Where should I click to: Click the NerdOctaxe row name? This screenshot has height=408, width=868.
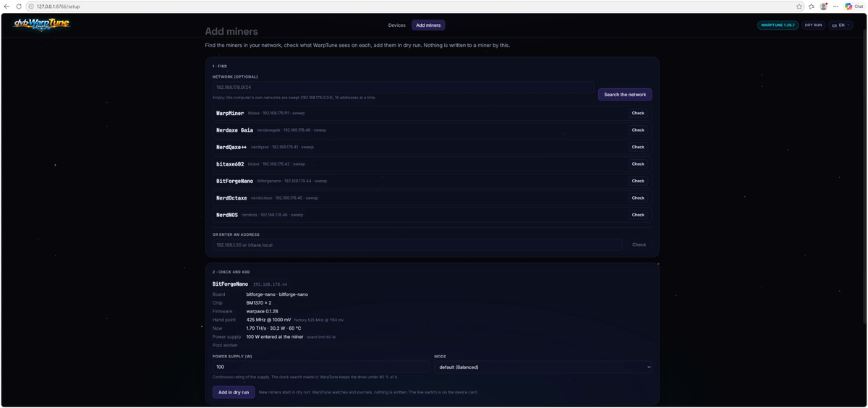[231, 197]
